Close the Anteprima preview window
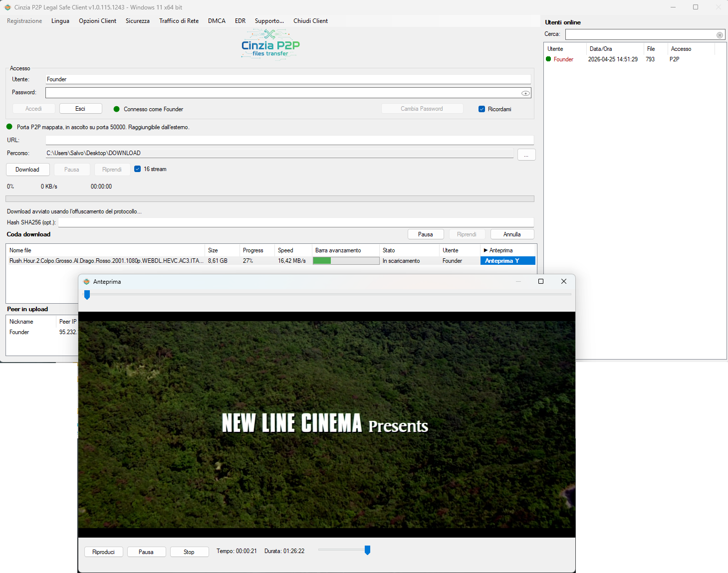The height and width of the screenshot is (573, 728). 564,281
